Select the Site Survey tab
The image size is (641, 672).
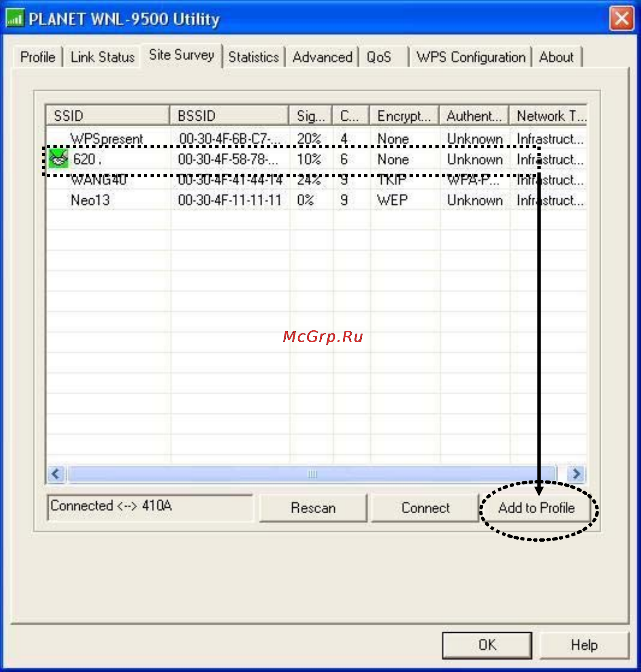[181, 55]
